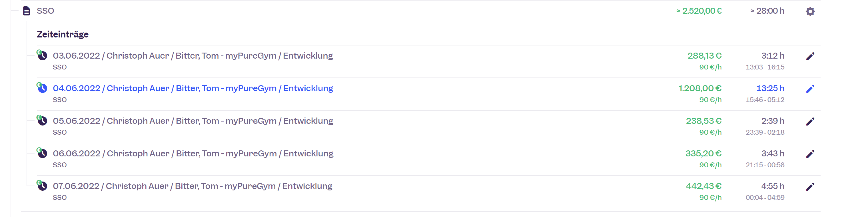Open the 05.06.2022 Christoph Auer entry

tap(193, 121)
